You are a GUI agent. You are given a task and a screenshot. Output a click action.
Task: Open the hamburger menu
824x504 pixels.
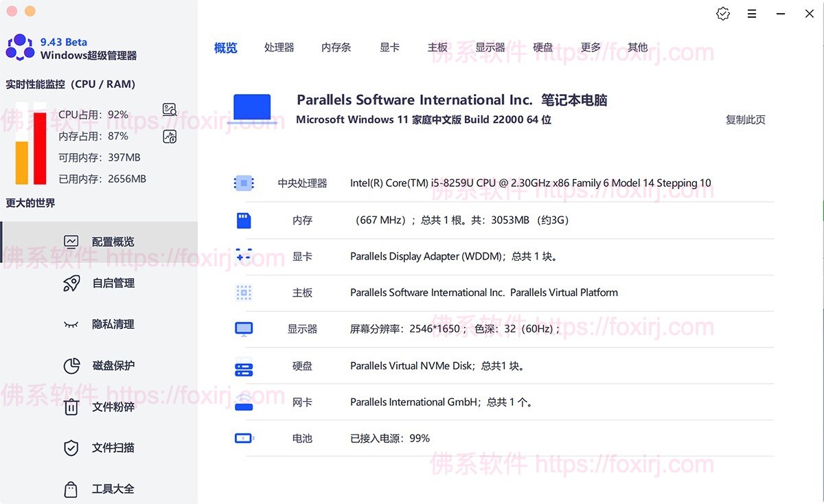[x=752, y=13]
